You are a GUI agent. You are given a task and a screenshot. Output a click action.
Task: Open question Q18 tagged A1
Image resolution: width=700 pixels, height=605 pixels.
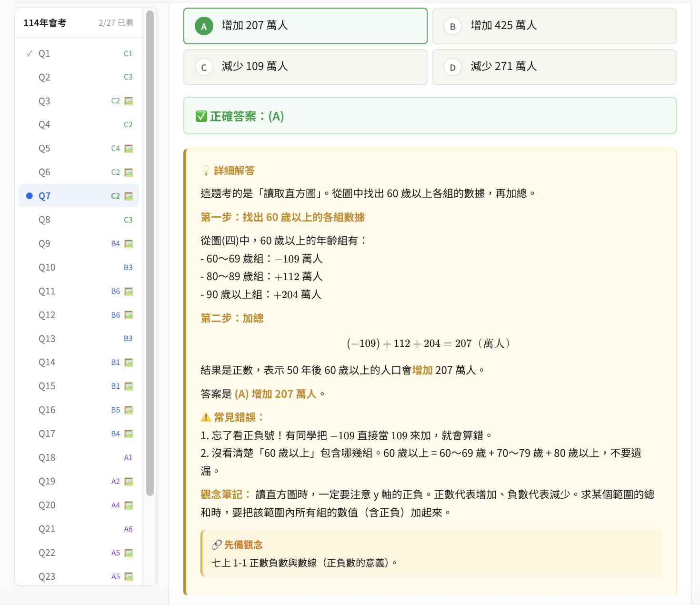[47, 457]
